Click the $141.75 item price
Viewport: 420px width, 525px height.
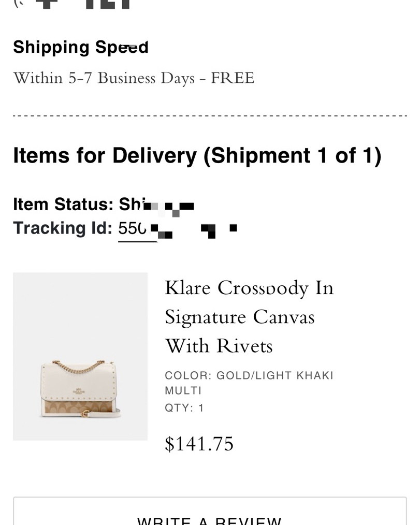(199, 444)
